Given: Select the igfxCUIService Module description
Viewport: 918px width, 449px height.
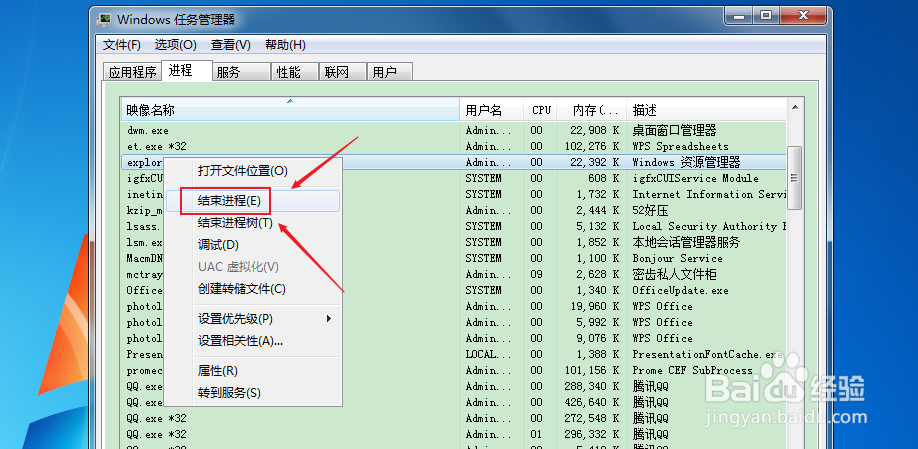Looking at the screenshot, I should [x=695, y=178].
